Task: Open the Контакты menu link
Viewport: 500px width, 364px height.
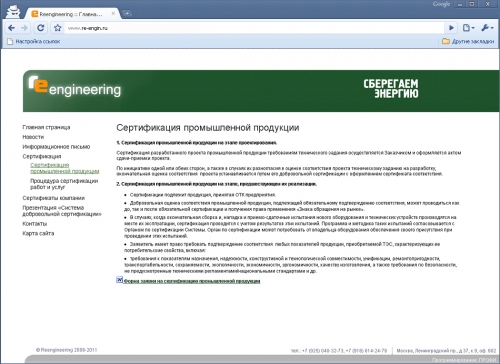Action: (x=35, y=224)
